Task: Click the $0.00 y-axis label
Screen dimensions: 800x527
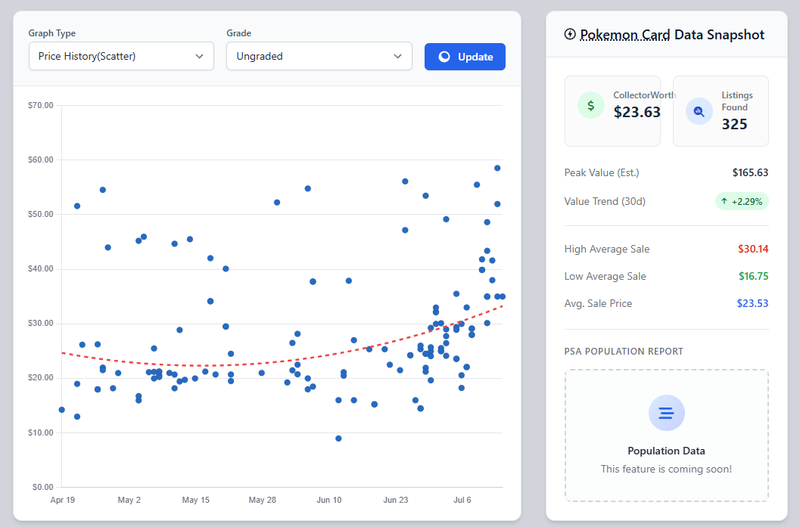Action: tap(42, 487)
